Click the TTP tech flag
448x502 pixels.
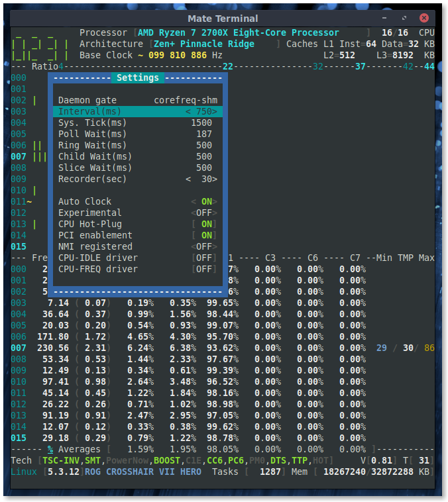point(300,460)
